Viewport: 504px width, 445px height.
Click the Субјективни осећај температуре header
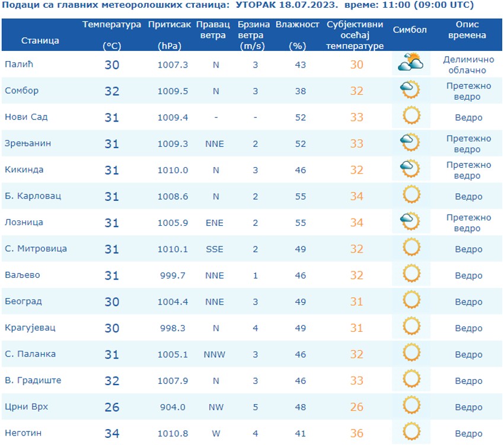(355, 35)
